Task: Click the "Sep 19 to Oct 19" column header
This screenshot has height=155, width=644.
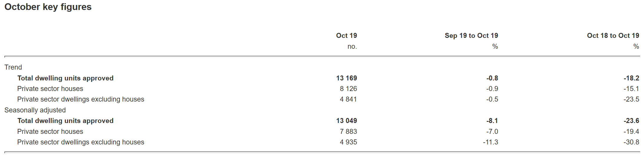Action: point(471,36)
